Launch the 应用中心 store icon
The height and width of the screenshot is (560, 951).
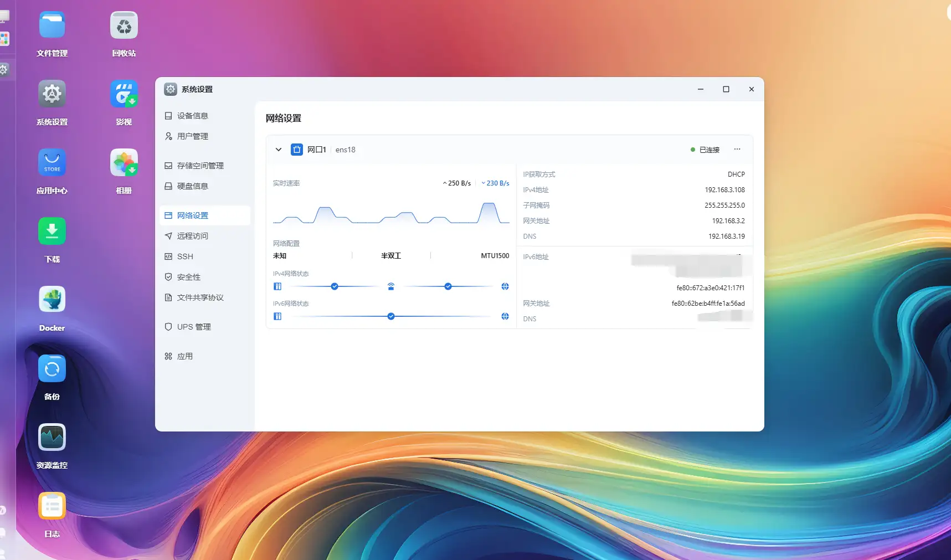52,163
